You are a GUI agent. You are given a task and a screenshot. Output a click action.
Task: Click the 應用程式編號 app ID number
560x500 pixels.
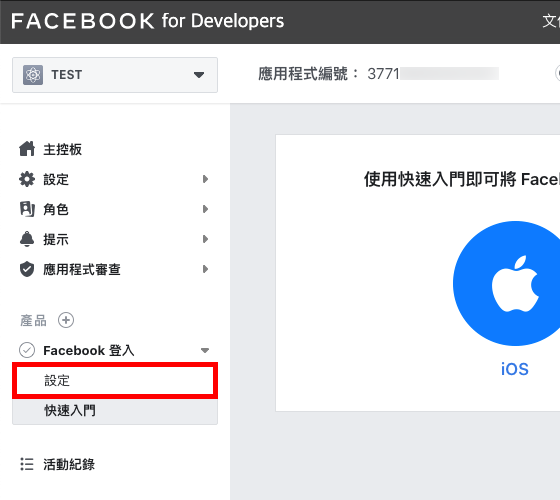[x=432, y=74]
